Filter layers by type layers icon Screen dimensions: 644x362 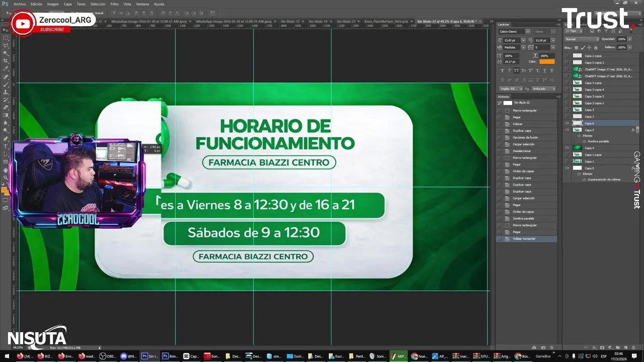pyautogui.click(x=606, y=31)
